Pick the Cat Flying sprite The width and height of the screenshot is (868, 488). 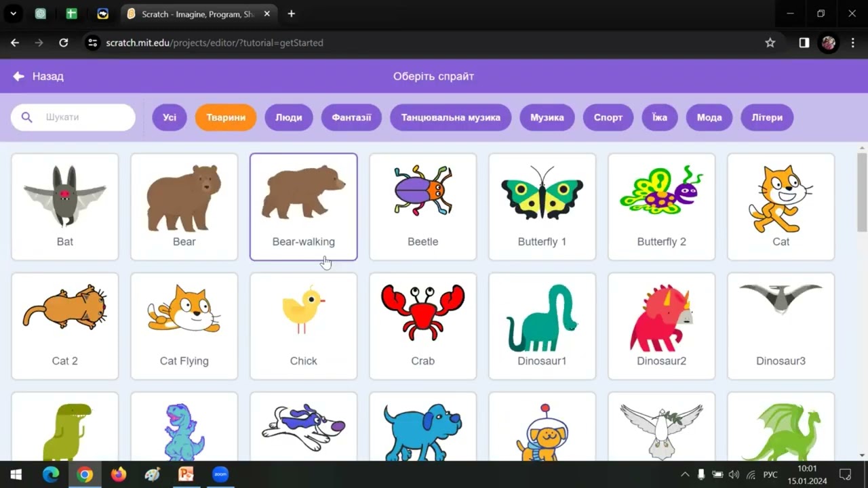click(184, 326)
